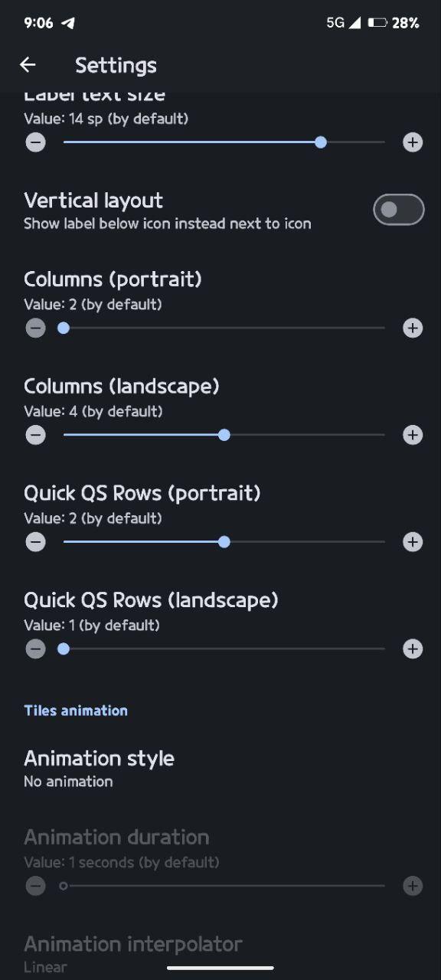Decrease Quick QS Rows (portrait) value
The width and height of the screenshot is (441, 980).
(35, 542)
